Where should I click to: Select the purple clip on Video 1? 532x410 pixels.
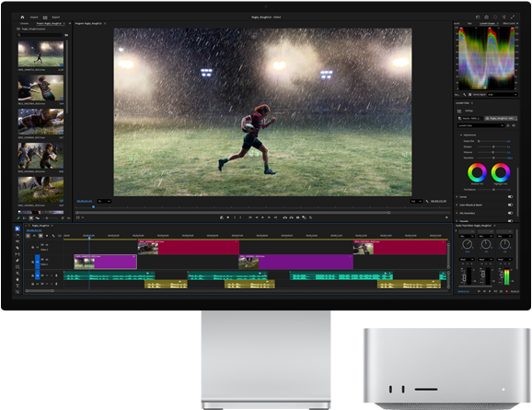tap(106, 262)
